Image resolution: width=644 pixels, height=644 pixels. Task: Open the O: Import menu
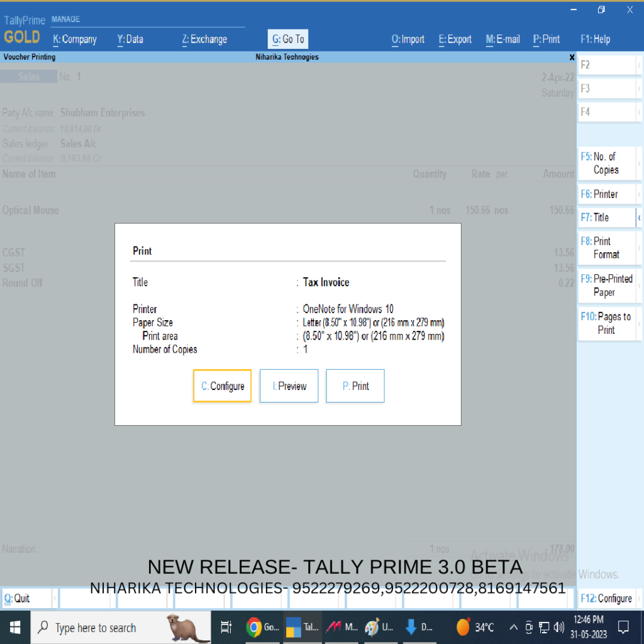(408, 40)
